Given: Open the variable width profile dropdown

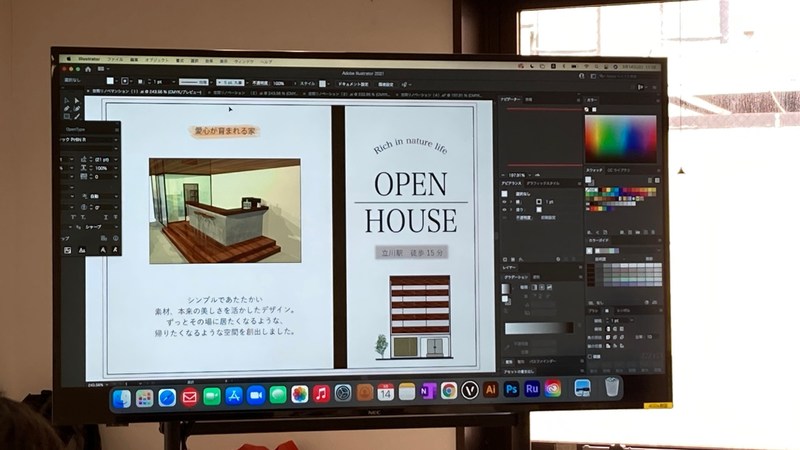Looking at the screenshot, I should coord(210,82).
